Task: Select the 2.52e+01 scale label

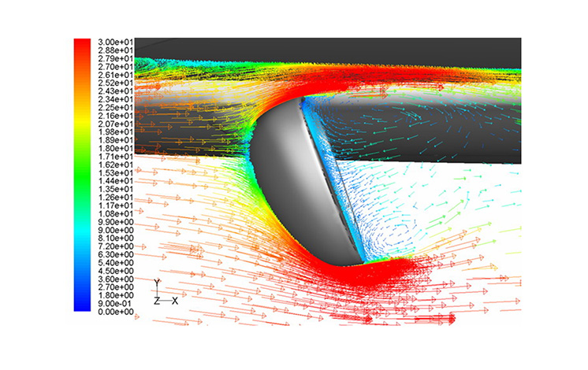Action: point(116,83)
